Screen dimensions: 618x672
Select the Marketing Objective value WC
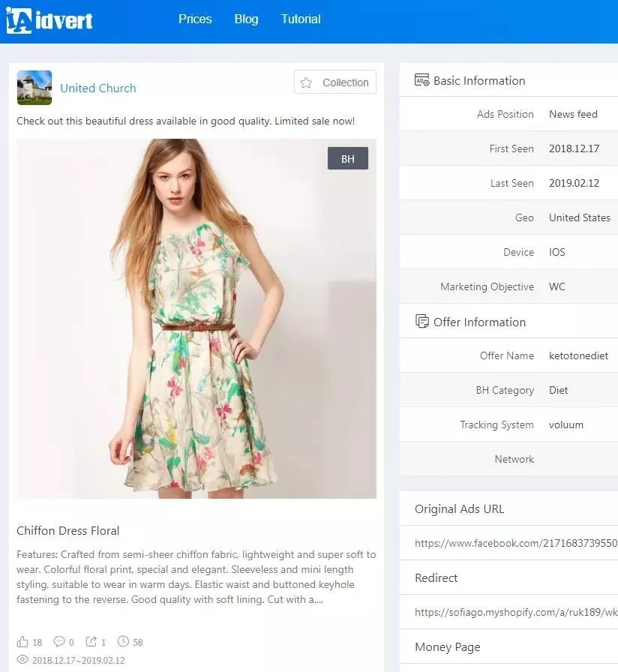click(557, 286)
